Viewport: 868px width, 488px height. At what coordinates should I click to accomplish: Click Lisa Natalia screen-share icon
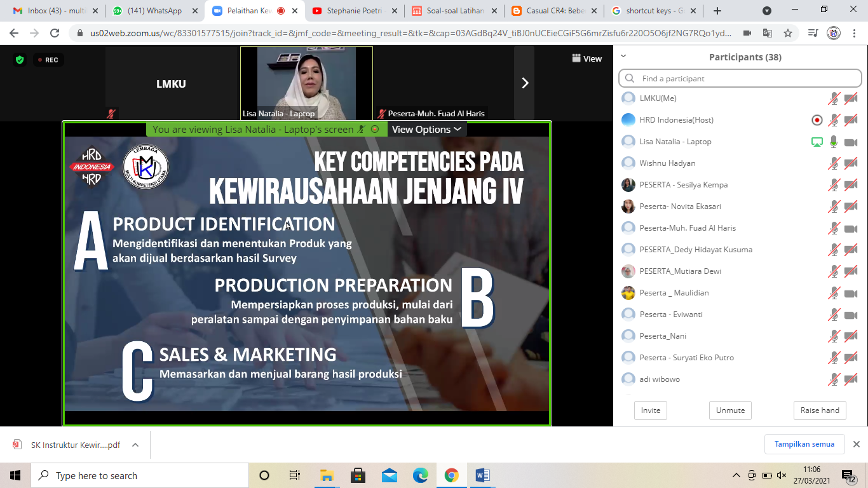[x=817, y=142]
